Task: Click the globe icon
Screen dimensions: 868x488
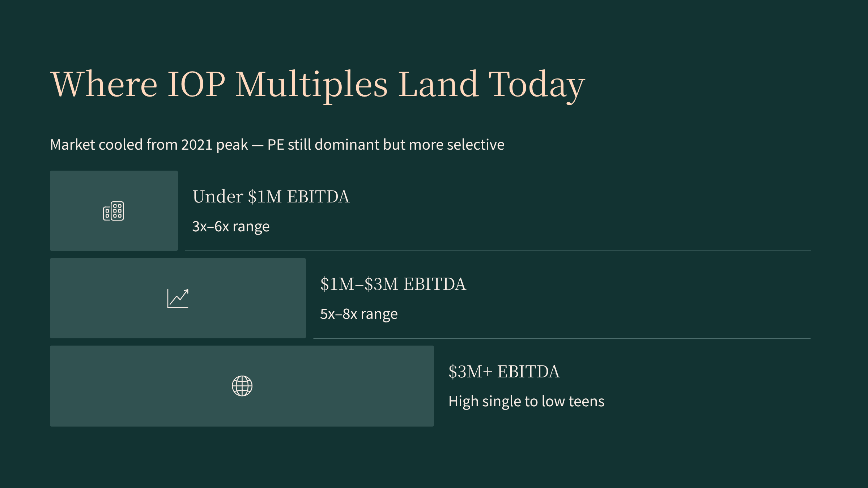Action: (242, 386)
